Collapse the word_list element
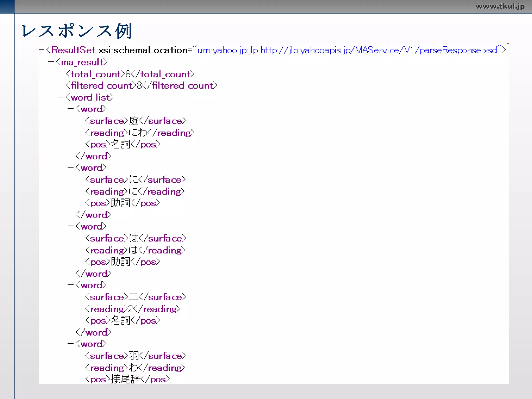532x399 pixels. tap(61, 97)
